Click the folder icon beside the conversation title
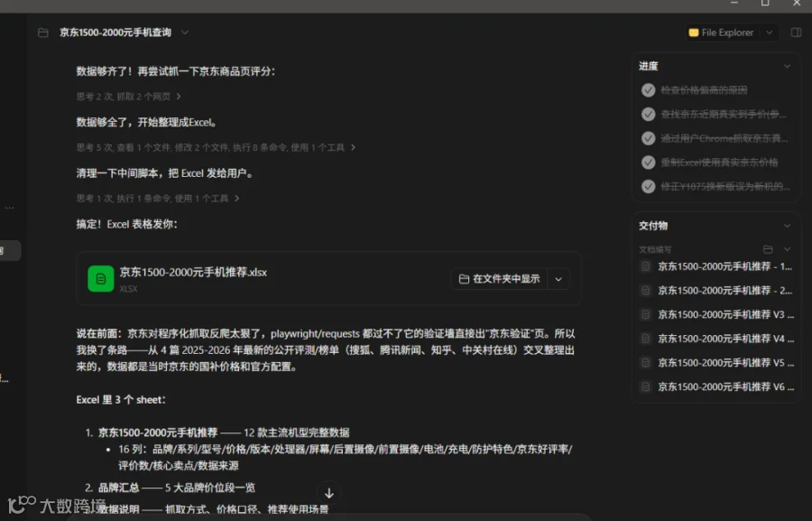 (43, 33)
